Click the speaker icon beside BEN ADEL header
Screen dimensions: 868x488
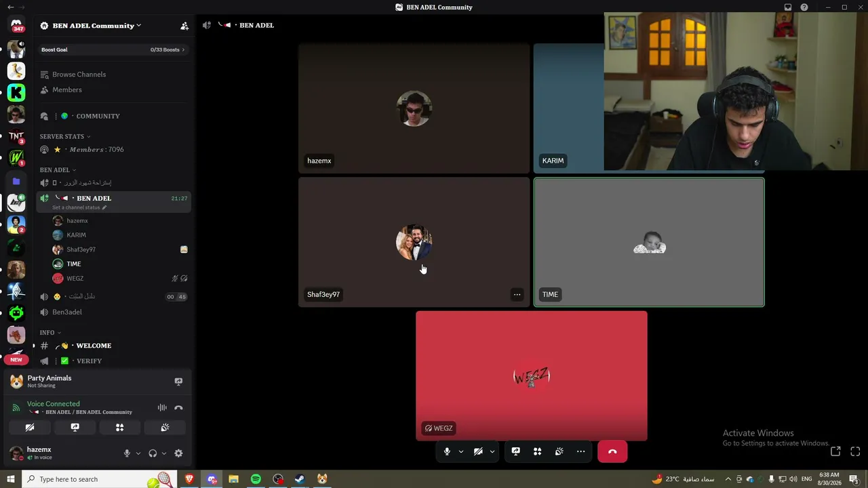(x=207, y=25)
